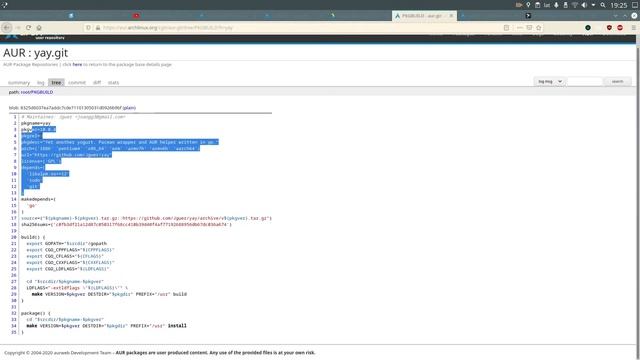Close the PKGBUILD aur.git tab
The height and width of the screenshot is (360, 640).
tap(451, 16)
